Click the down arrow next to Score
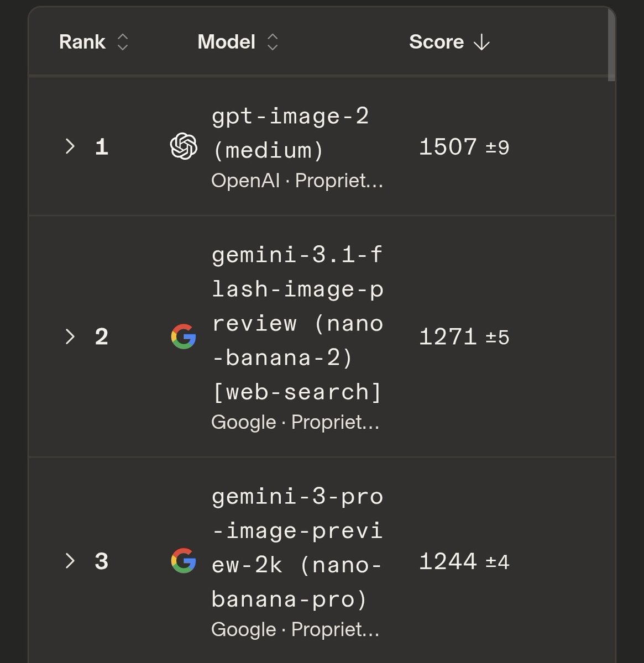 [x=481, y=42]
